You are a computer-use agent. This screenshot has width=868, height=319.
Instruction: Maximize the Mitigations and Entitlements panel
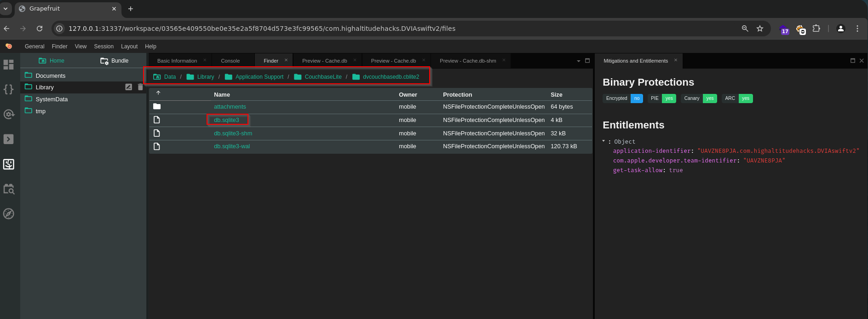pos(853,61)
